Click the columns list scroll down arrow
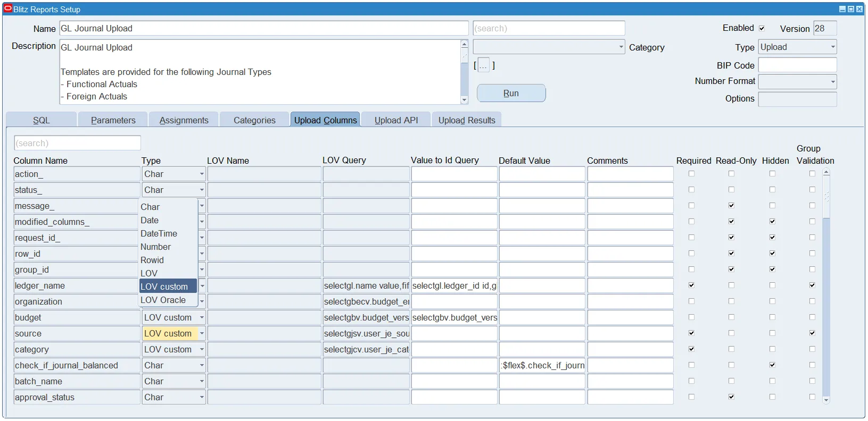 [826, 400]
